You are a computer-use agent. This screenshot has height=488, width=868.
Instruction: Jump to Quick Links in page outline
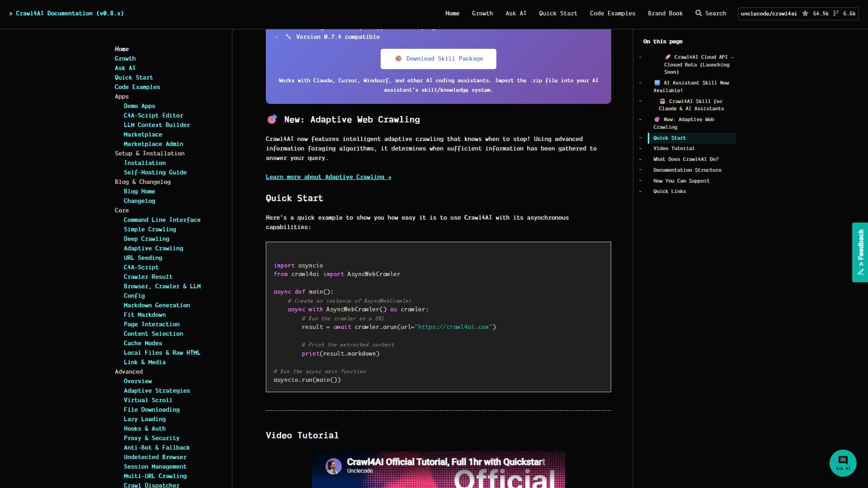[669, 191]
